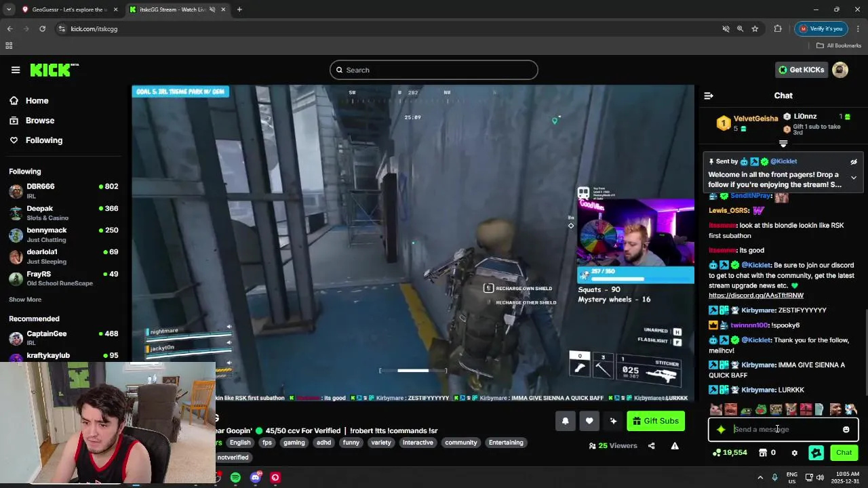
Task: Open the emoji picker in chat
Action: (x=846, y=429)
